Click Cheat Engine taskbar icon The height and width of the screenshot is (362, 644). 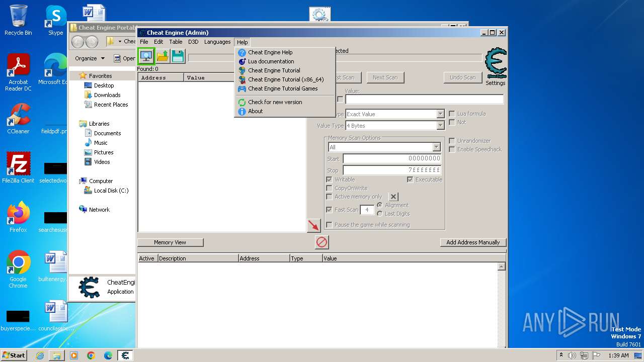pyautogui.click(x=125, y=355)
